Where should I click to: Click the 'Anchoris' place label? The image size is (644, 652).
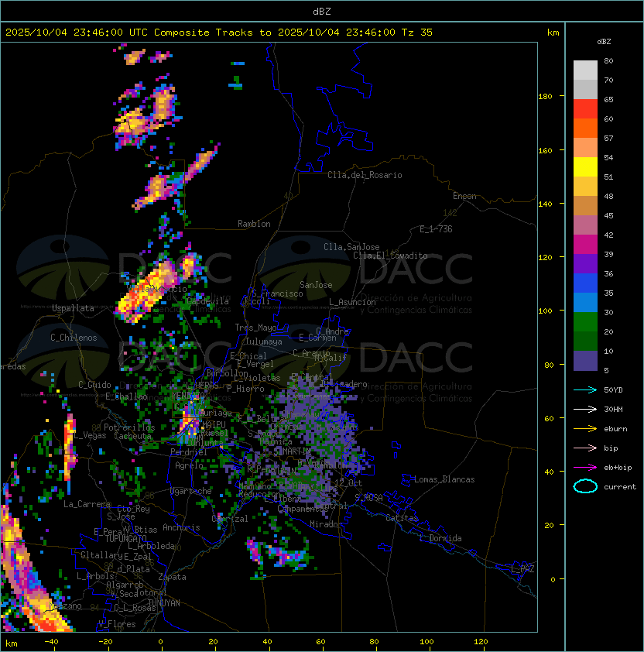tap(181, 527)
